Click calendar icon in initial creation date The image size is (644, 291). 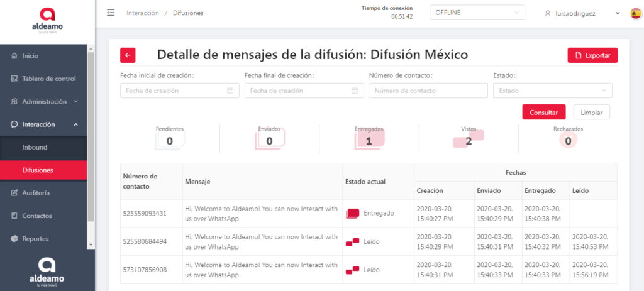[231, 91]
